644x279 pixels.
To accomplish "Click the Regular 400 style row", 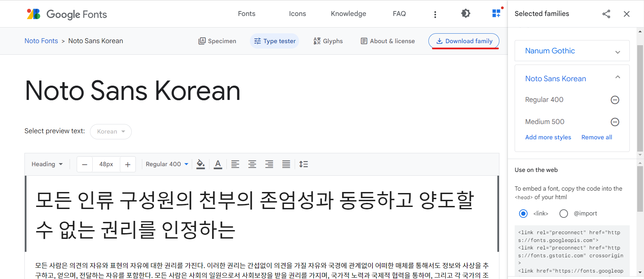I will [x=572, y=100].
